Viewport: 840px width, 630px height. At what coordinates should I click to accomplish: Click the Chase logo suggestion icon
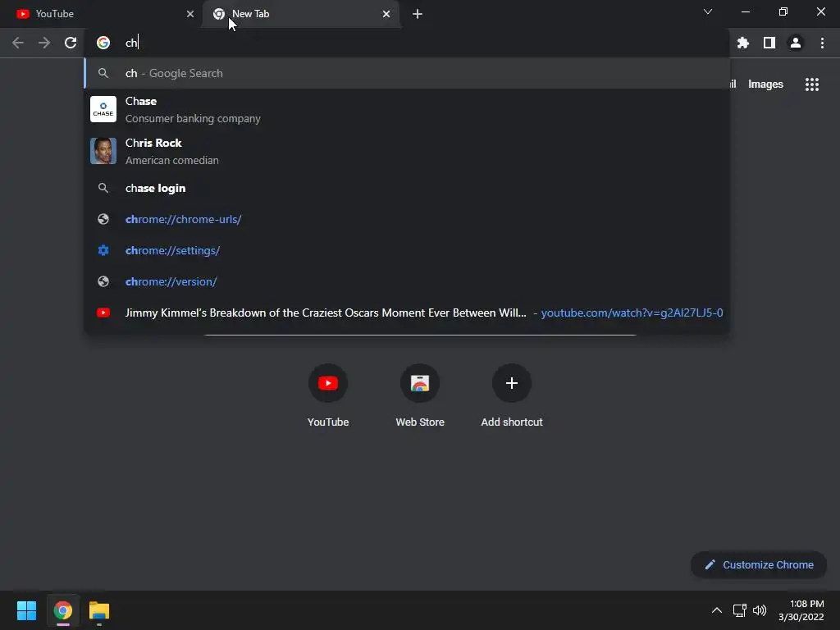coord(103,109)
